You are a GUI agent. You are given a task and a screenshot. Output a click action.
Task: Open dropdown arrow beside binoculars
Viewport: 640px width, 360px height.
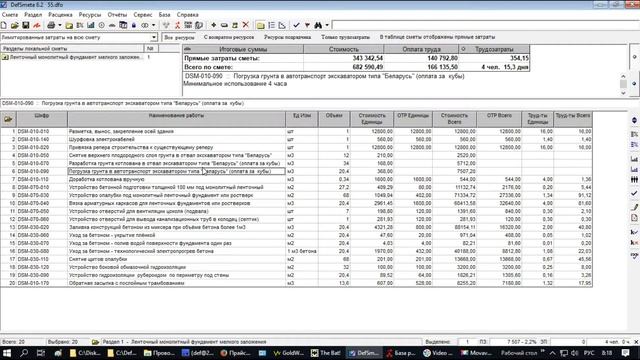(327, 25)
